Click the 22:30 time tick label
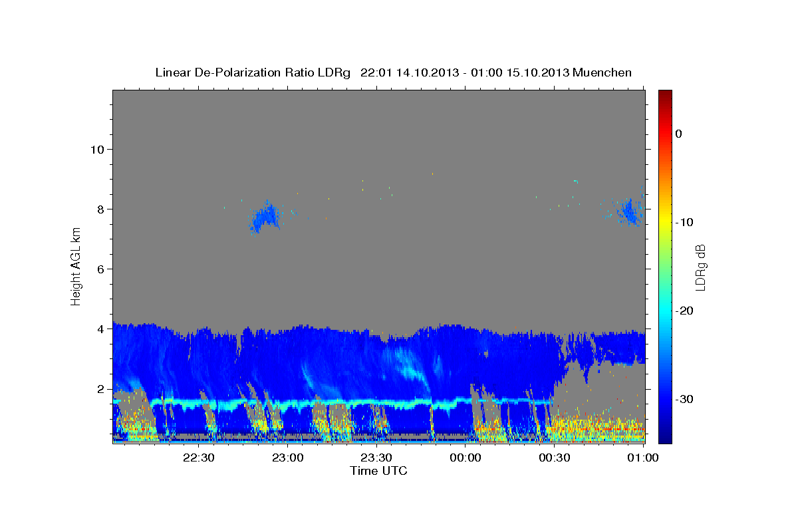Image resolution: width=798 pixels, height=532 pixels. (199, 458)
